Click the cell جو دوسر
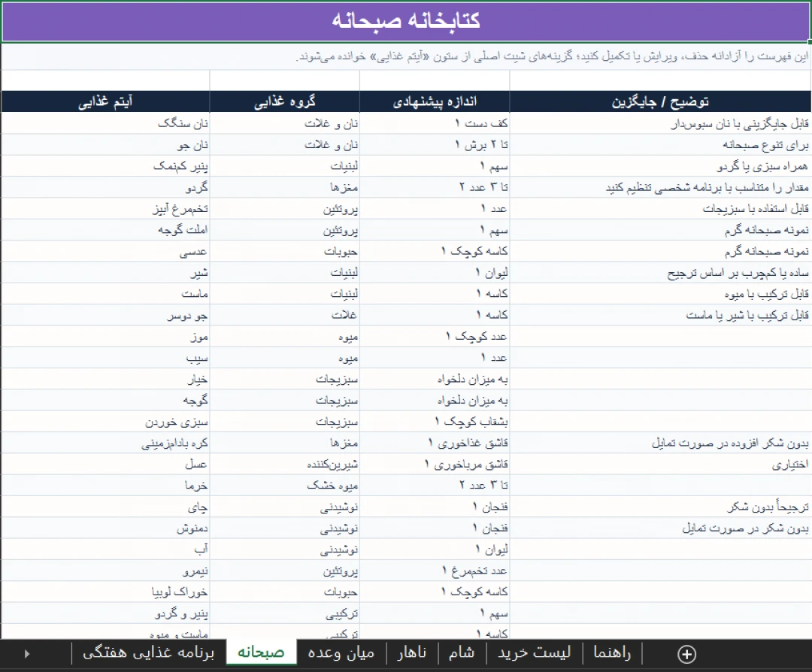Screen dimensions: 812x672 [x=106, y=315]
